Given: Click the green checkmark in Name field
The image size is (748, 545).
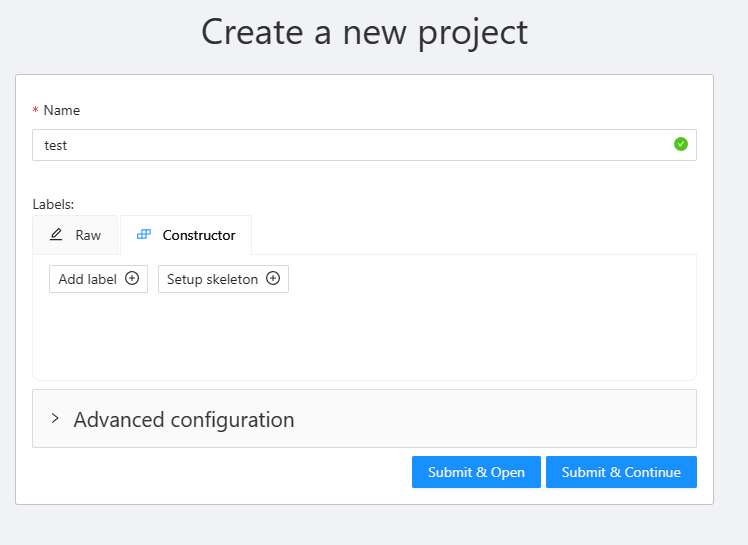Looking at the screenshot, I should tap(681, 144).
